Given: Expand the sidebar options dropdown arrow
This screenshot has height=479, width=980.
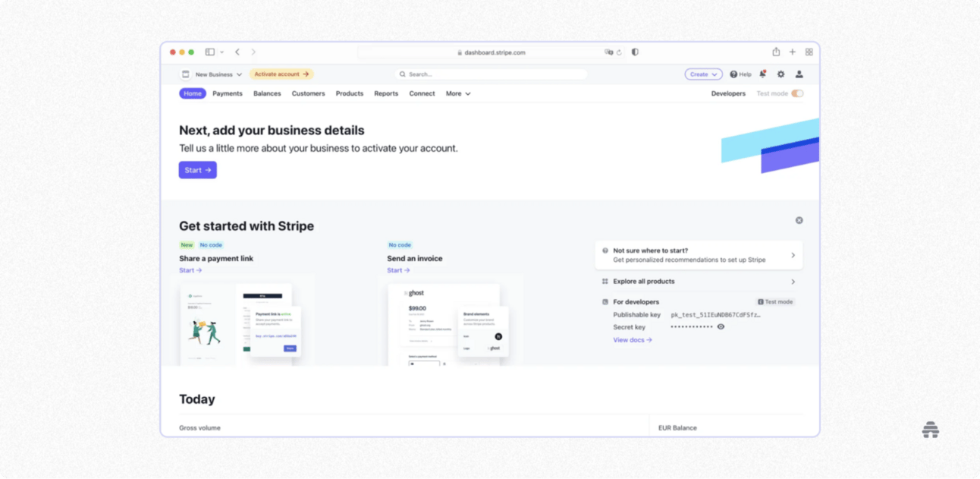Looking at the screenshot, I should point(221,52).
